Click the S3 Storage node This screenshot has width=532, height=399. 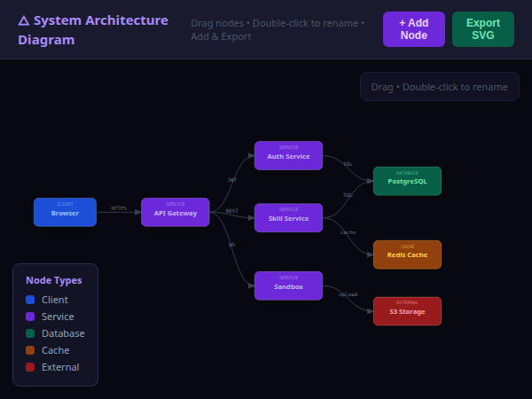pyautogui.click(x=407, y=311)
